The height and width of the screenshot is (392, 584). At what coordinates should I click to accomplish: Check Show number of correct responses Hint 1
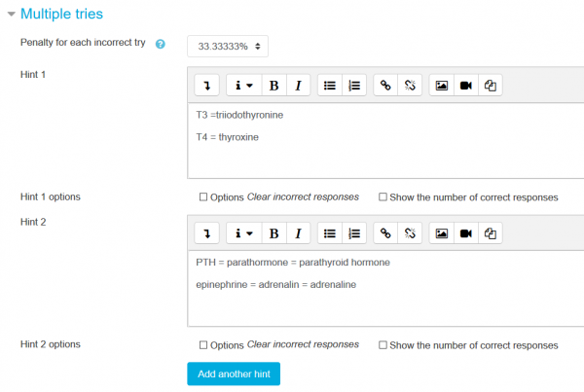coord(383,196)
